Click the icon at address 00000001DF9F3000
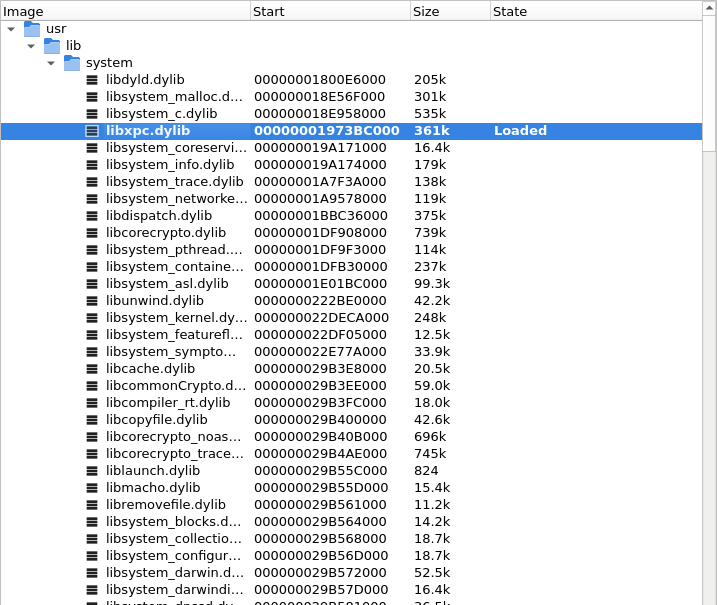 coord(92,250)
